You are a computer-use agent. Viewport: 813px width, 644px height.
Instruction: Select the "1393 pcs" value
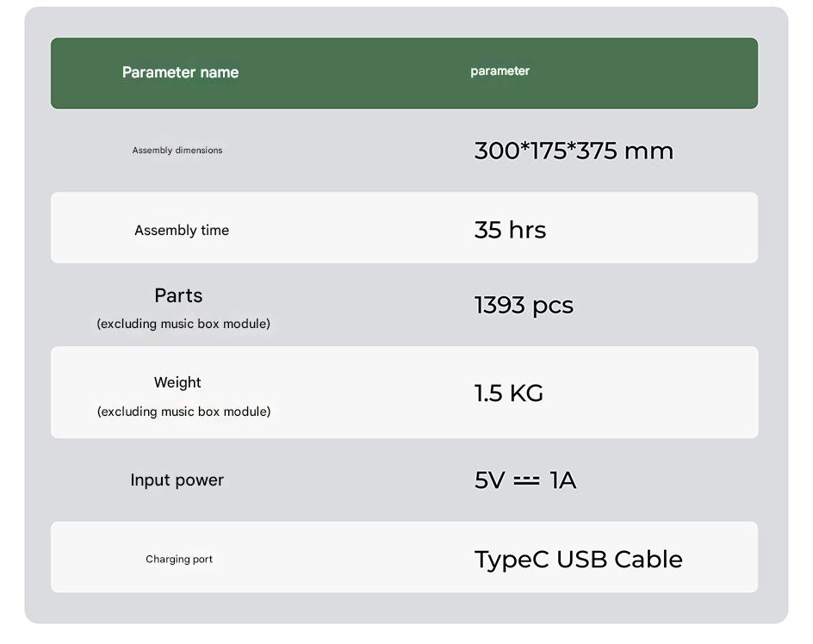(524, 306)
